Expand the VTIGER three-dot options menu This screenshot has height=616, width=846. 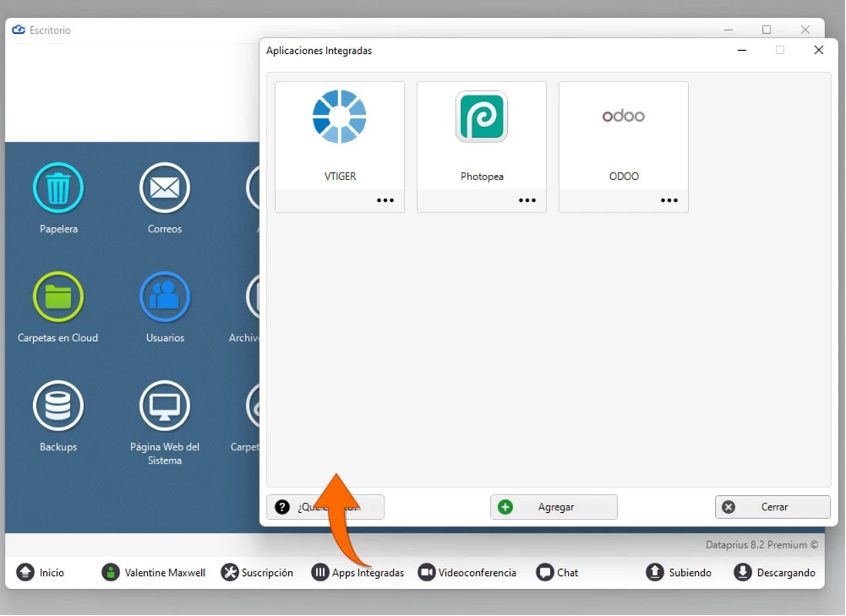(385, 200)
